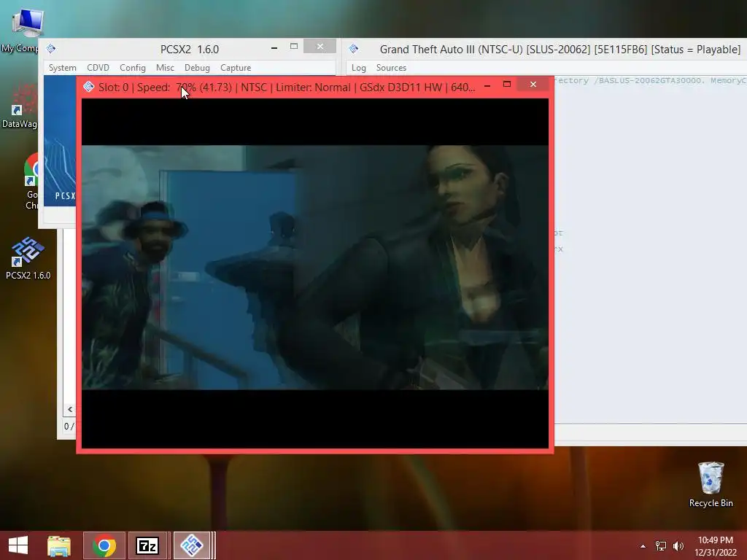The height and width of the screenshot is (560, 747).
Task: Open the System menu in PCSX2
Action: pyautogui.click(x=63, y=68)
